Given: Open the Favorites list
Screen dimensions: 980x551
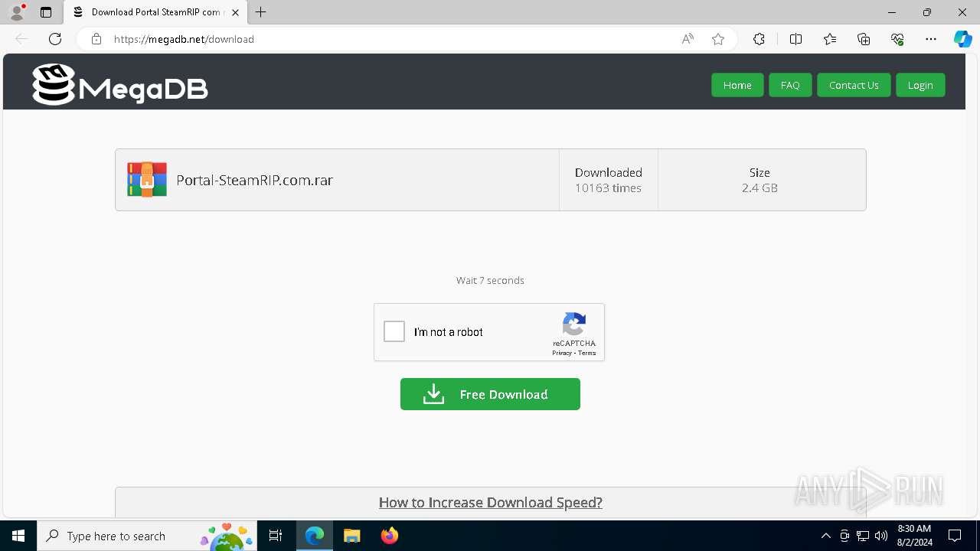Looking at the screenshot, I should tap(830, 39).
